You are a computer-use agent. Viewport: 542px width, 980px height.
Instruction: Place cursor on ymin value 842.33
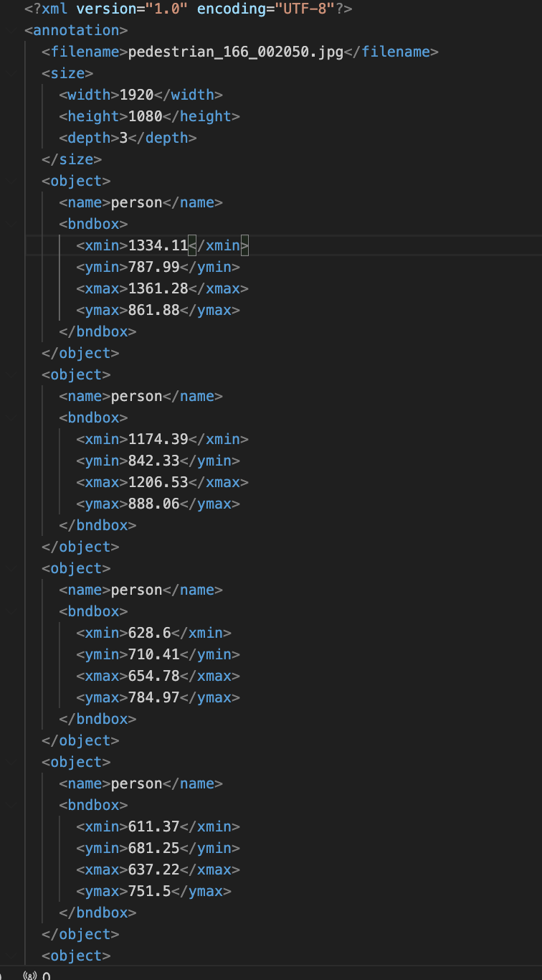(153, 461)
